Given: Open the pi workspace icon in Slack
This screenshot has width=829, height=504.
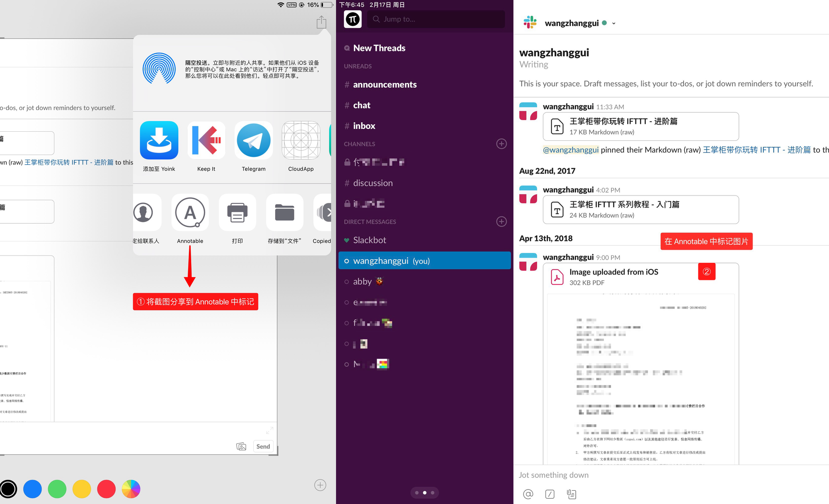Looking at the screenshot, I should (x=353, y=19).
